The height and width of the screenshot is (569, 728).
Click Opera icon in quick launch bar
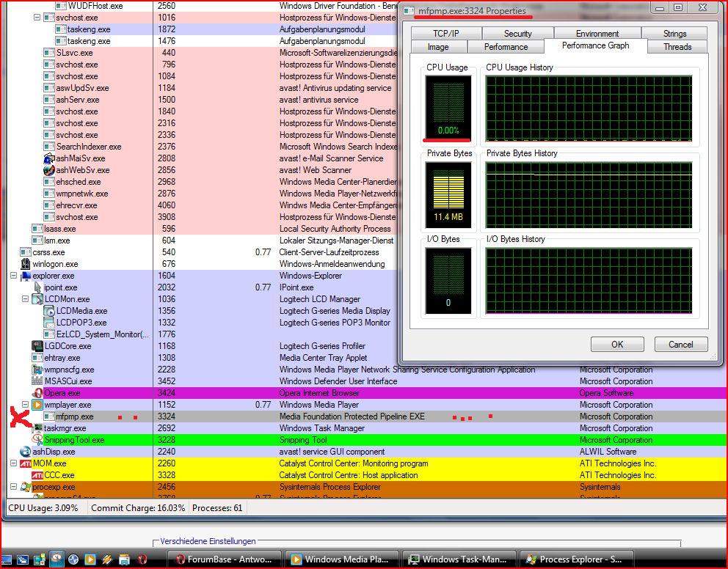[x=142, y=559]
